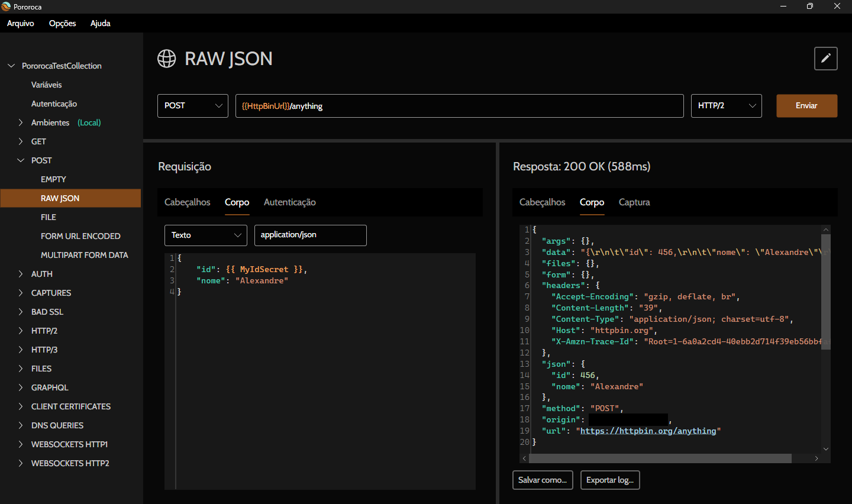The height and width of the screenshot is (504, 852).
Task: Click the pencil edit name icon
Action: coord(825,59)
